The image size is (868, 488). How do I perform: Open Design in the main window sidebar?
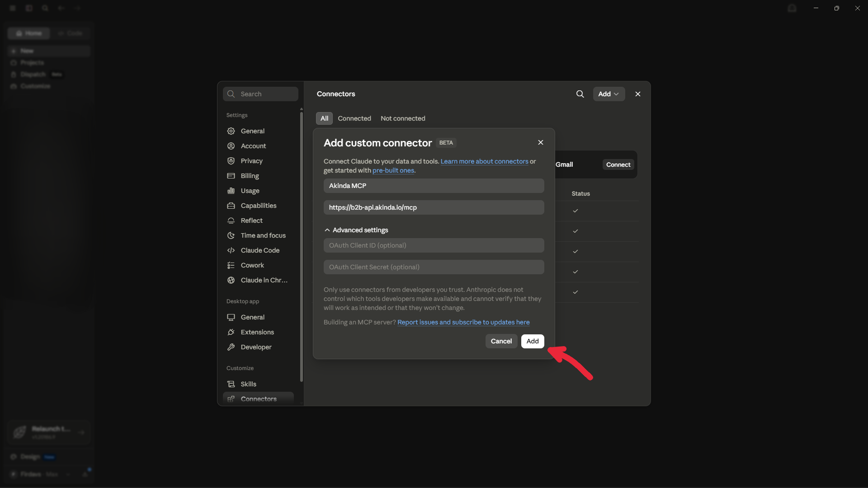pyautogui.click(x=49, y=457)
